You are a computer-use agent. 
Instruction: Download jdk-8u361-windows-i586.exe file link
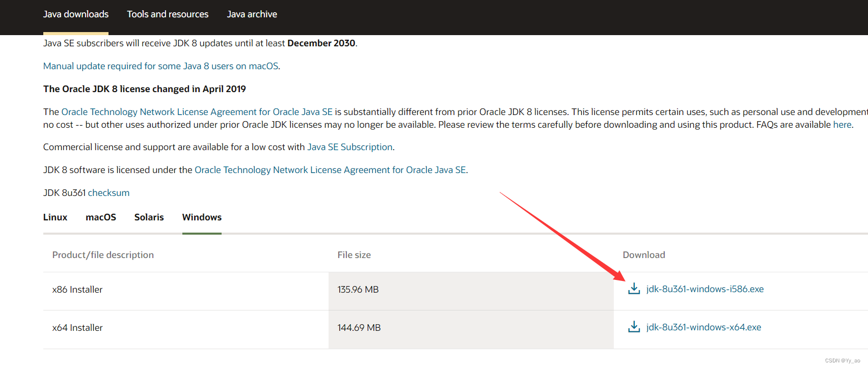click(x=705, y=289)
